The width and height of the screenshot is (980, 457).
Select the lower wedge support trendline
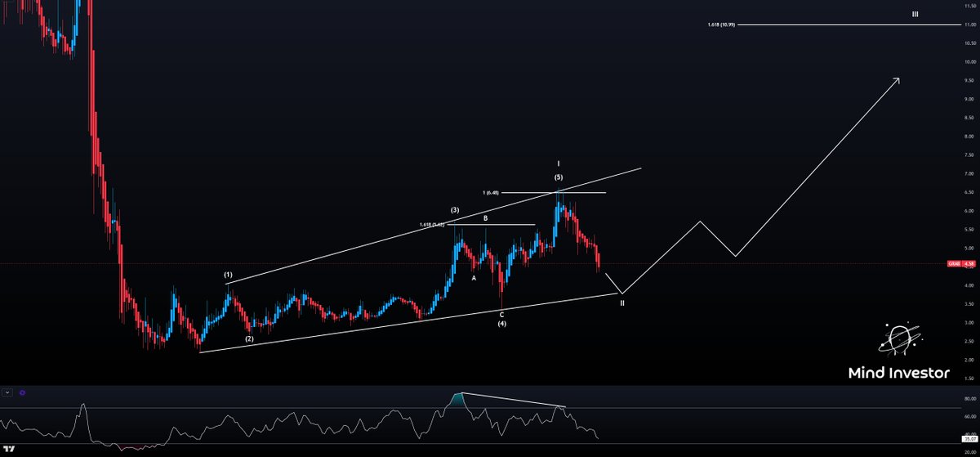point(408,323)
